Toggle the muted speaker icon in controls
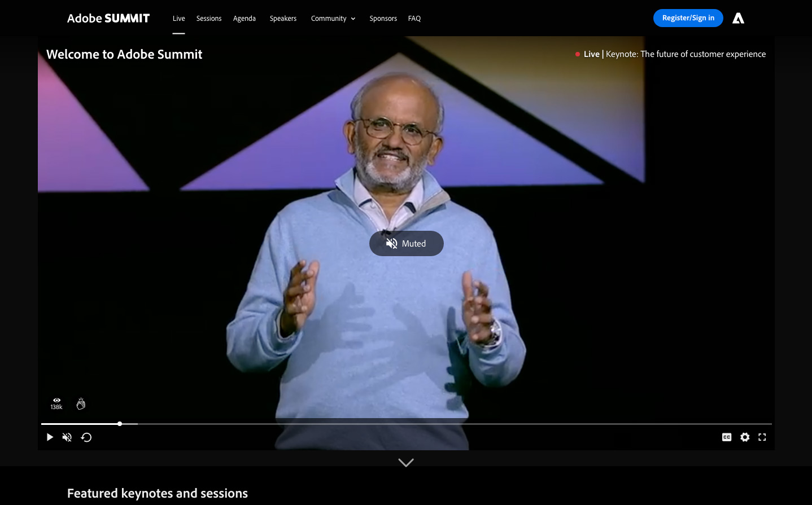The width and height of the screenshot is (812, 505). pyautogui.click(x=67, y=437)
